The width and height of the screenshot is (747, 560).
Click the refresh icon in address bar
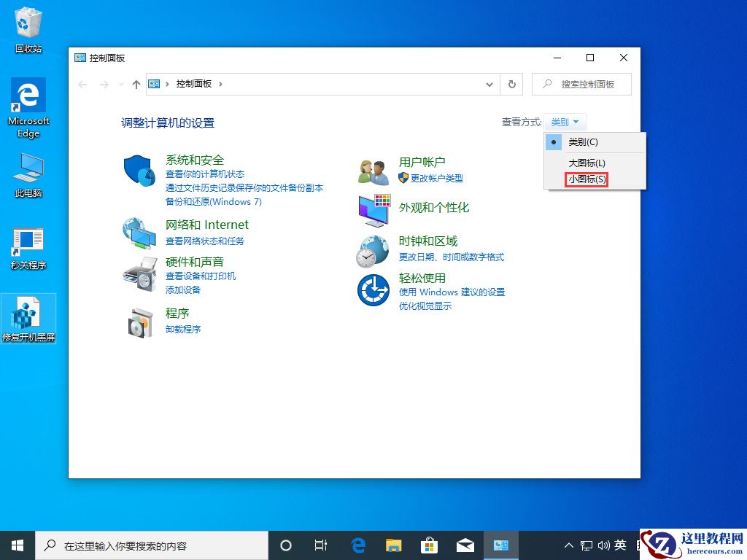pos(511,84)
